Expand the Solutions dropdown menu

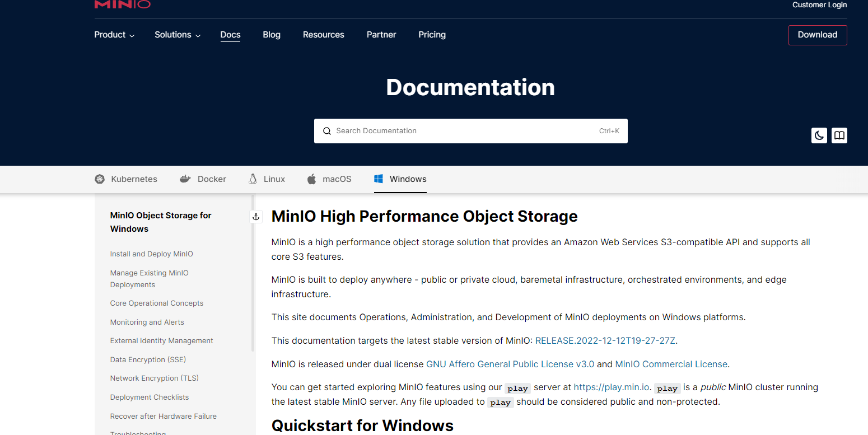(x=178, y=35)
